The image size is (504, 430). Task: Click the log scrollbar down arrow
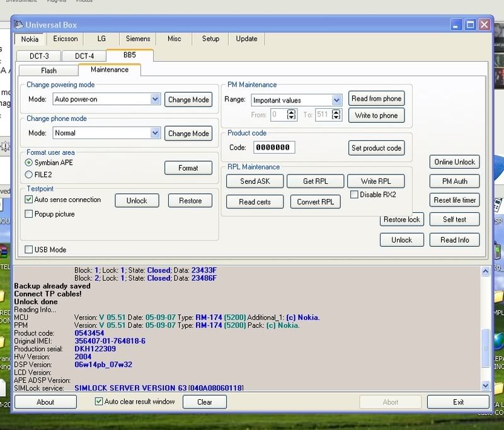(485, 385)
